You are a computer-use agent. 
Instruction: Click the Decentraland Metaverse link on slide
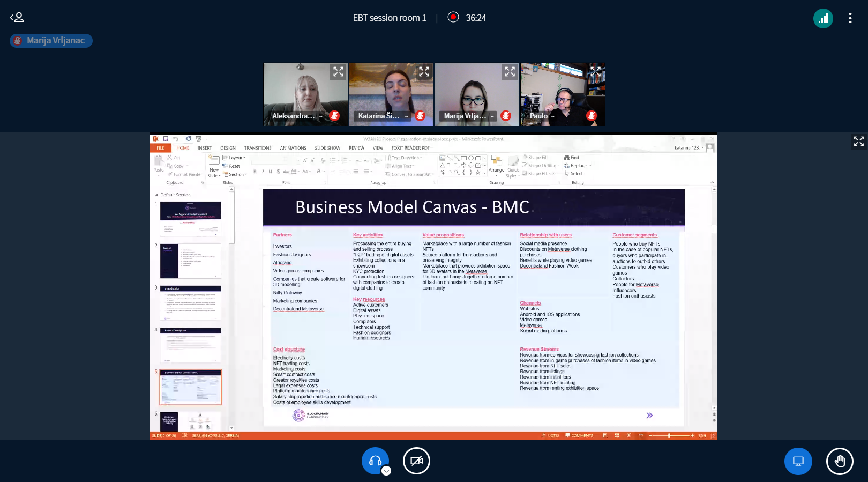click(x=298, y=309)
